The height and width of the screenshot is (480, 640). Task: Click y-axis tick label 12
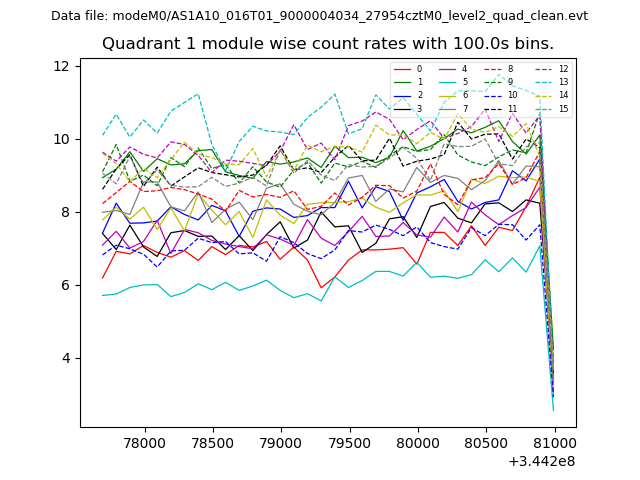coord(61,66)
